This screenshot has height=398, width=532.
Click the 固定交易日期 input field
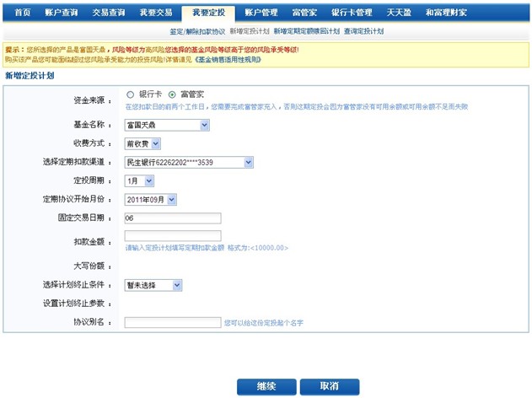tap(172, 218)
